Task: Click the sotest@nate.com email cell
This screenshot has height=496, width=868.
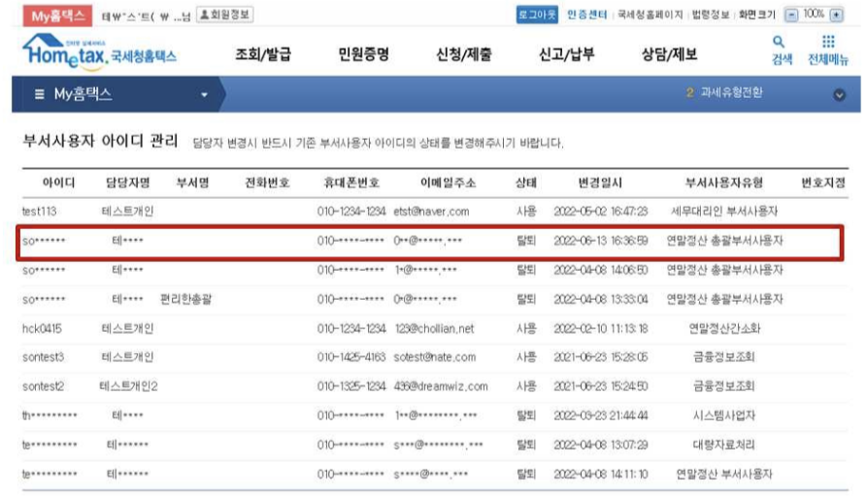Action: pyautogui.click(x=435, y=357)
